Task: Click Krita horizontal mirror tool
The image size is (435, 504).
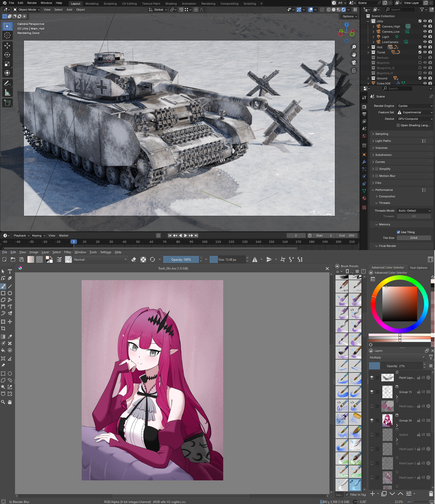Action: point(255,259)
